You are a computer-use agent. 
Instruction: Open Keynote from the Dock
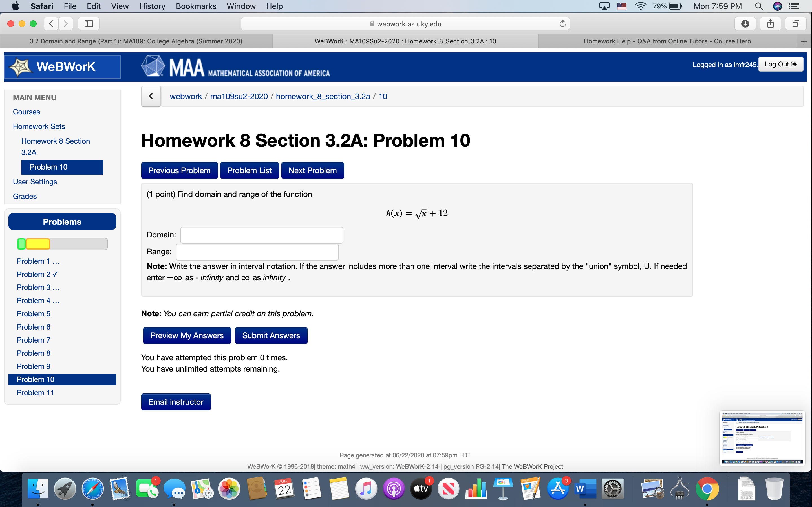(503, 489)
